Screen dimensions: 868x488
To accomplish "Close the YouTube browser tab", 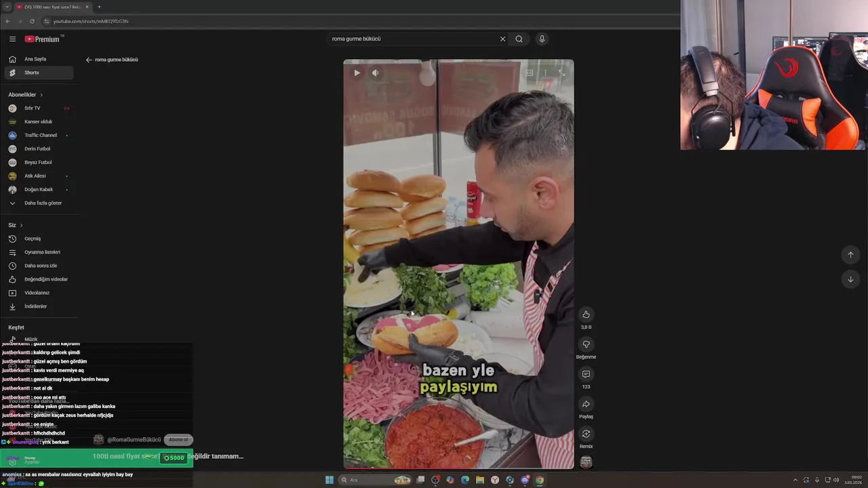I will (87, 7).
